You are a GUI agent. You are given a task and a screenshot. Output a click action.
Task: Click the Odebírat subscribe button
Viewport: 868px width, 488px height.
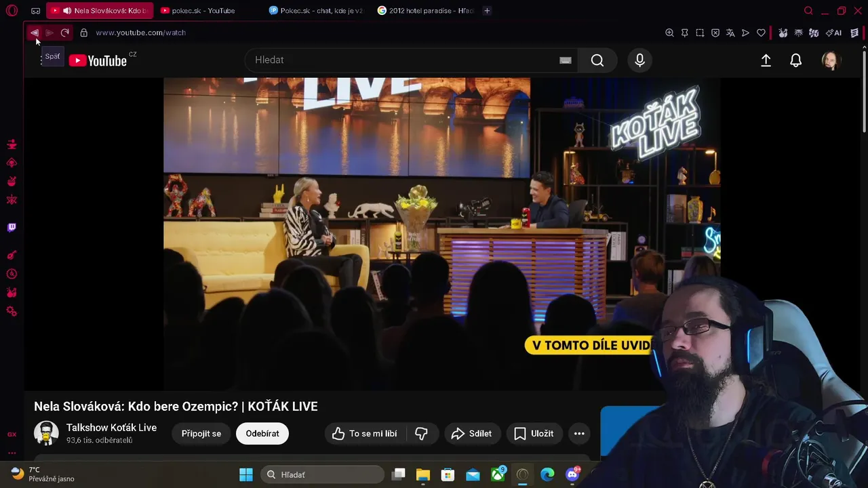coord(262,434)
